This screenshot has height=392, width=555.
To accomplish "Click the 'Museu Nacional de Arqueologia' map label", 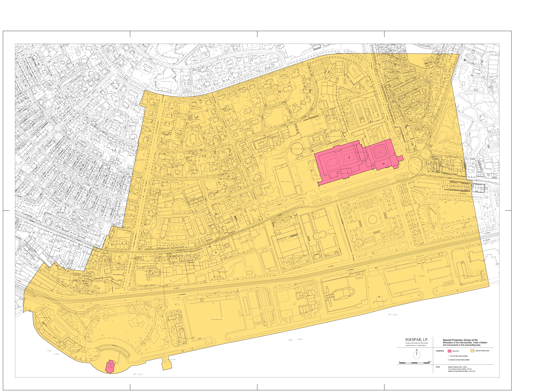I will (345, 173).
